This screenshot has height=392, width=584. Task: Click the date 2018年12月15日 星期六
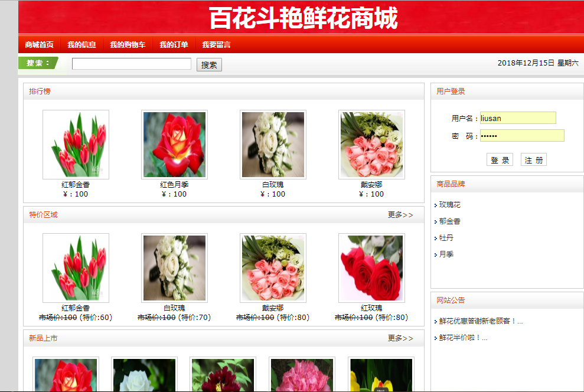tap(538, 63)
